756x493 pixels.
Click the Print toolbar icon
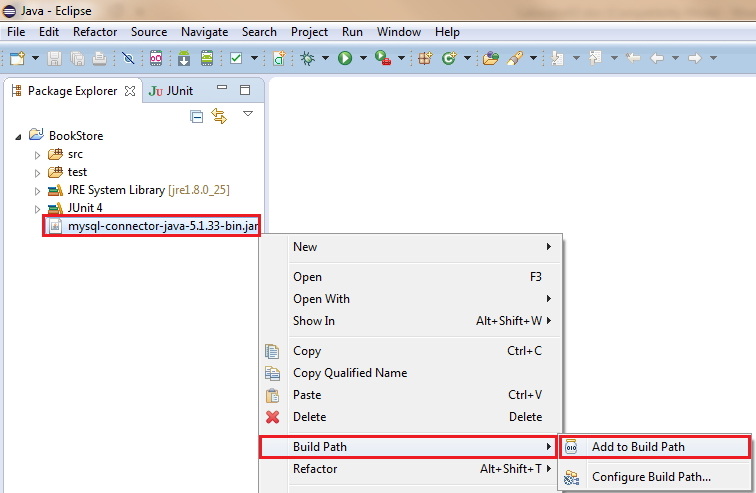(x=99, y=58)
